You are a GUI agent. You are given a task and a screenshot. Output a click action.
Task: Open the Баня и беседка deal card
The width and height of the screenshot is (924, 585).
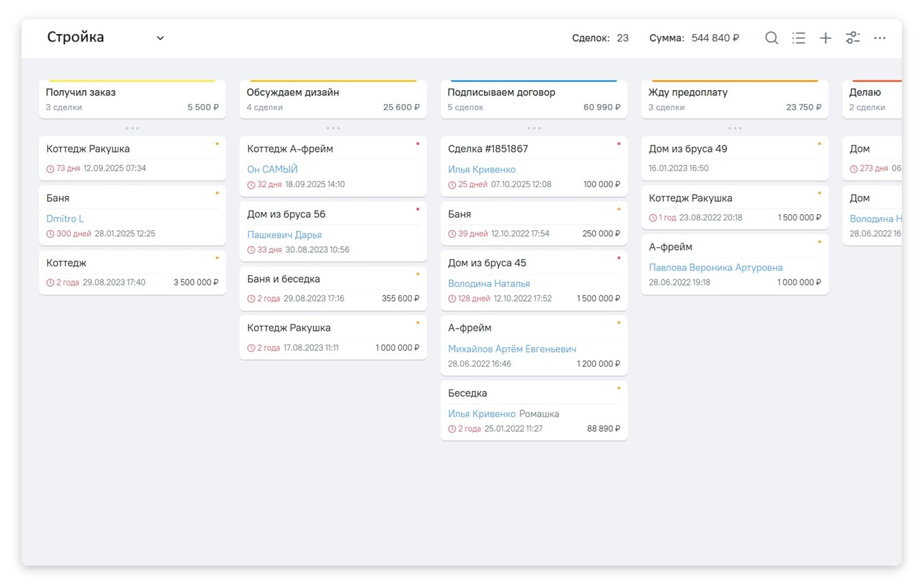point(332,288)
